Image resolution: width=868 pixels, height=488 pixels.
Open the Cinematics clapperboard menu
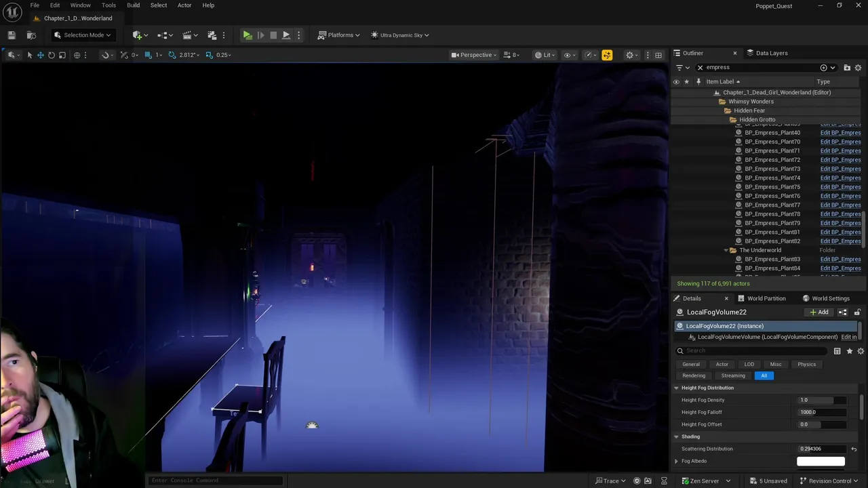[190, 35]
